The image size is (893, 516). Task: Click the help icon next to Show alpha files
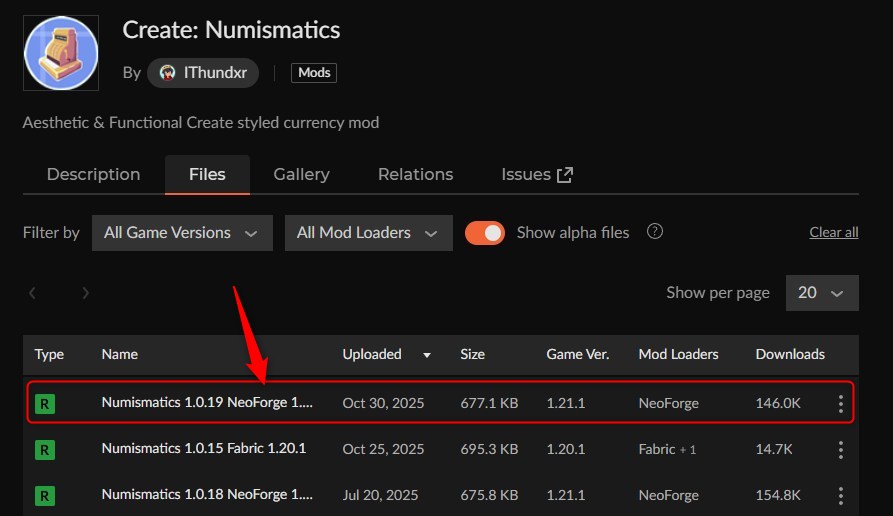[654, 231]
